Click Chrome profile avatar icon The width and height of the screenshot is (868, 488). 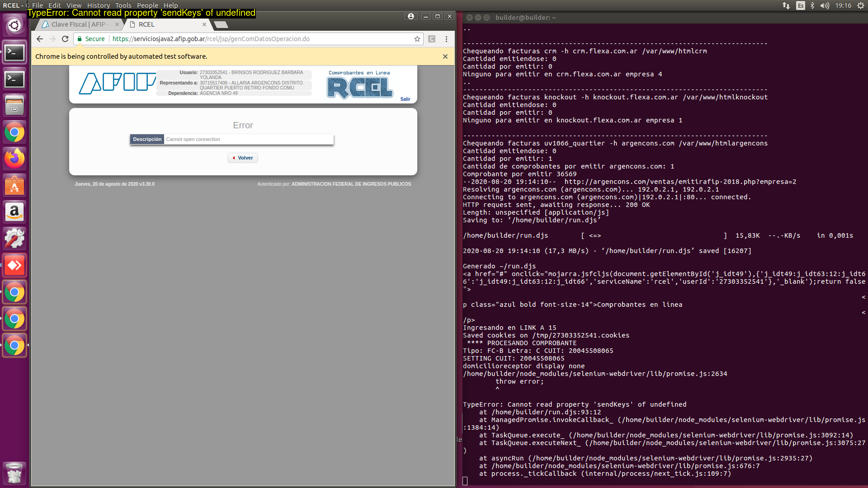point(410,16)
